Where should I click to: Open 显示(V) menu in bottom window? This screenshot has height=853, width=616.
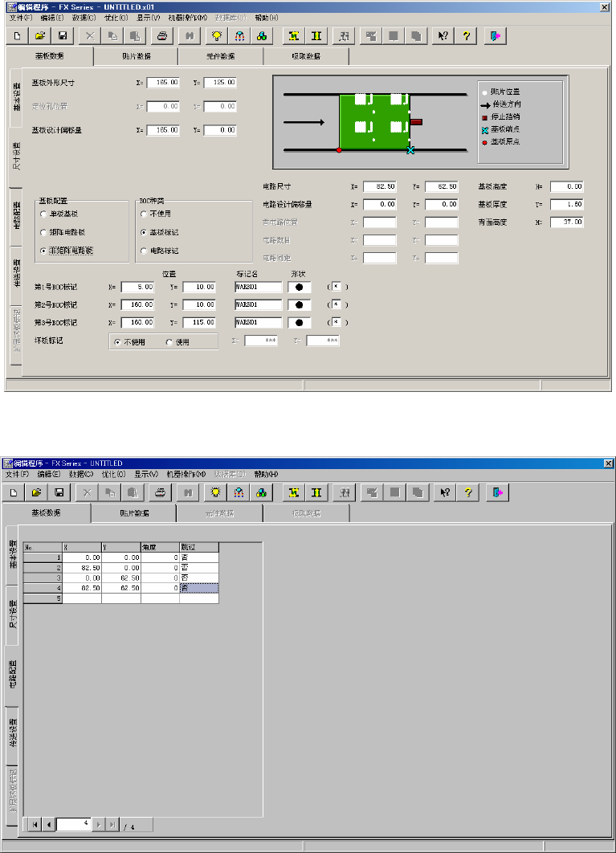point(146,475)
